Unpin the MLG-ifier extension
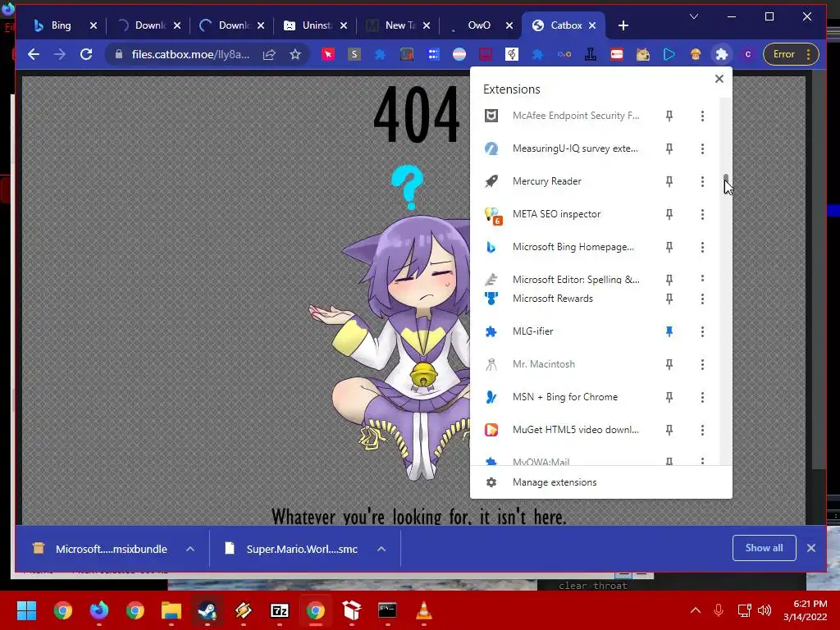 [669, 331]
